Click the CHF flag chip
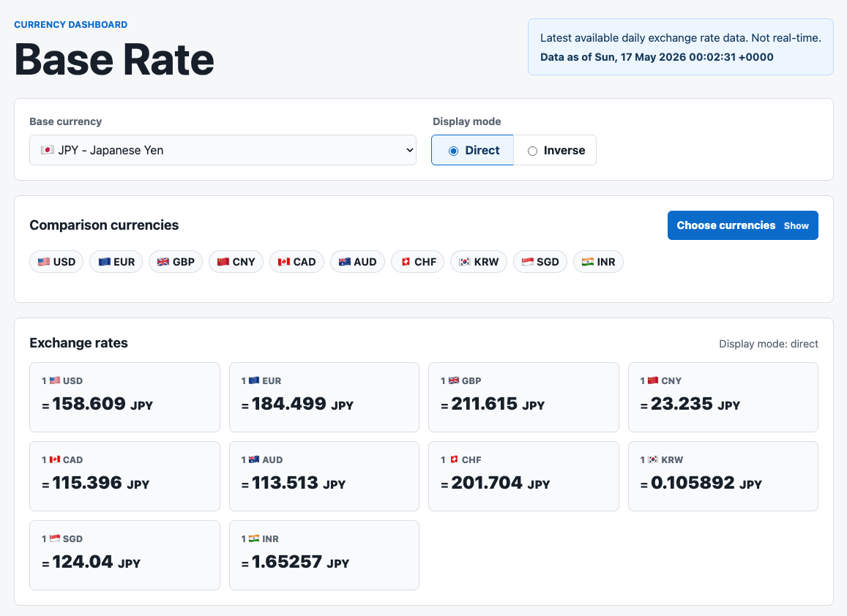The image size is (847, 616). 418,262
